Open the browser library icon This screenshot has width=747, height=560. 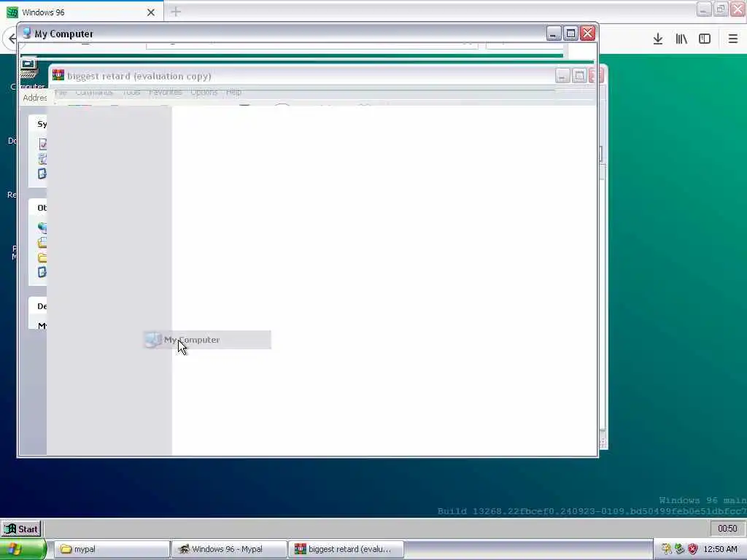tap(681, 39)
